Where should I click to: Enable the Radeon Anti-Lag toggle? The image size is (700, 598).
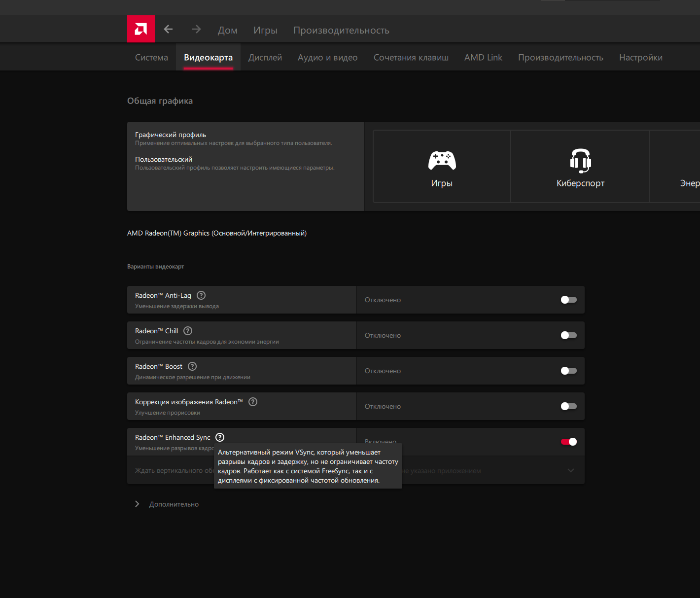[568, 300]
